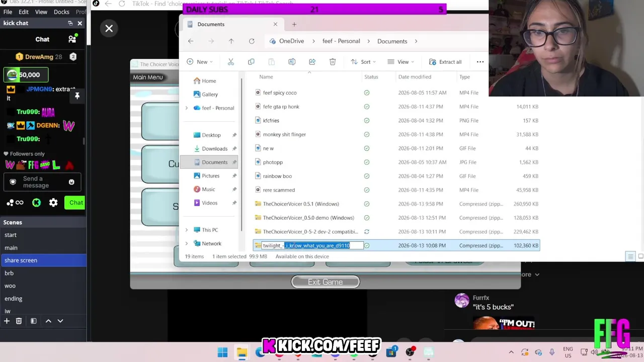Go up one folder level in Explorer
This screenshot has height=362, width=644.
[231, 41]
